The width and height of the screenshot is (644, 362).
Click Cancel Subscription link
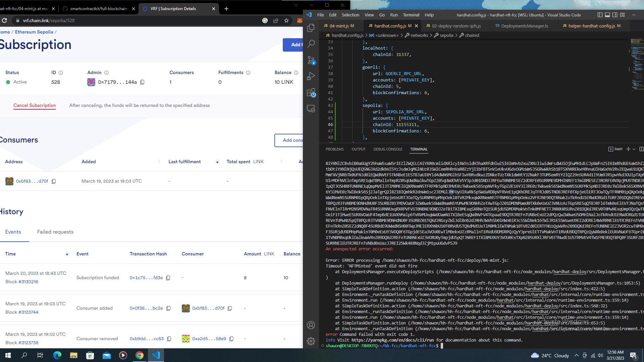[x=35, y=105]
